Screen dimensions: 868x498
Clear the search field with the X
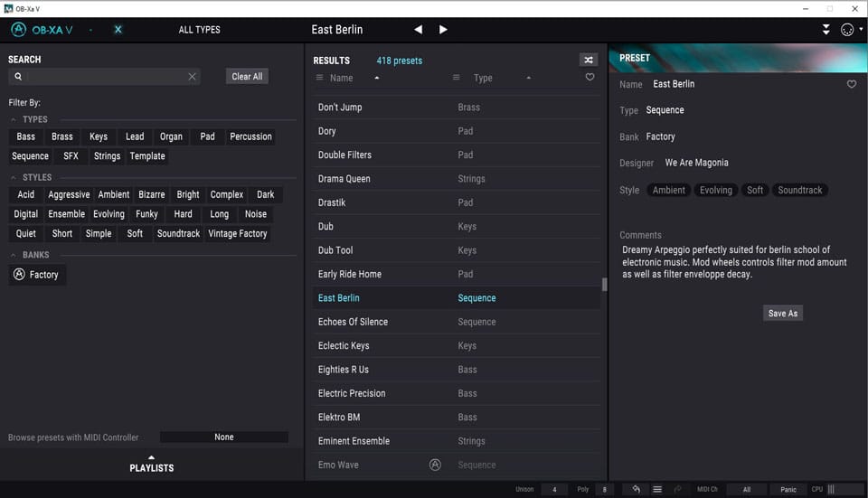192,76
